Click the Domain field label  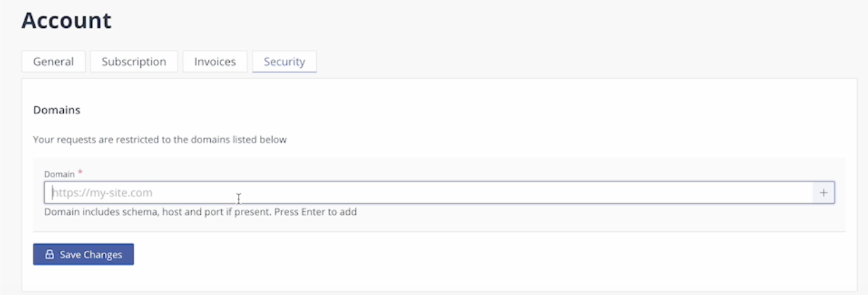coord(59,174)
